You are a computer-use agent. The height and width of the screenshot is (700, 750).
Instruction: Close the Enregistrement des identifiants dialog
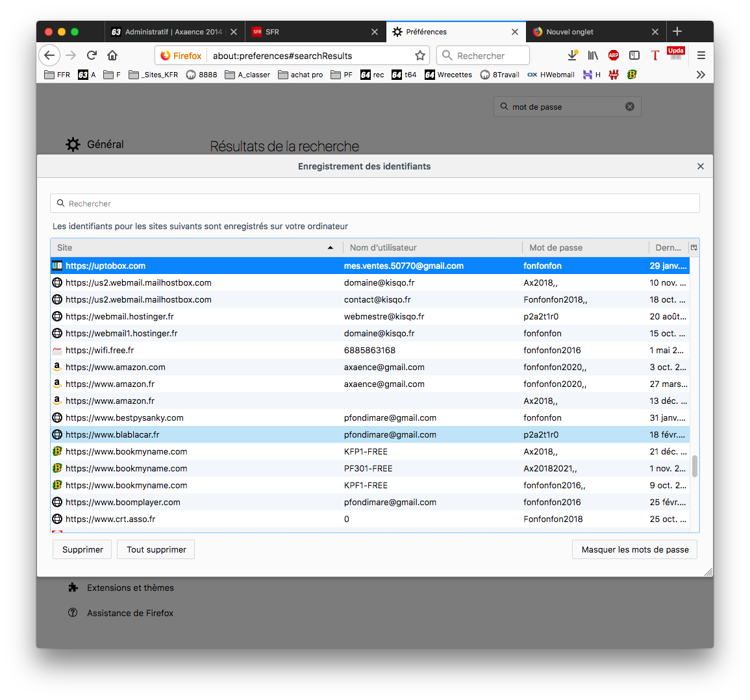(x=701, y=166)
